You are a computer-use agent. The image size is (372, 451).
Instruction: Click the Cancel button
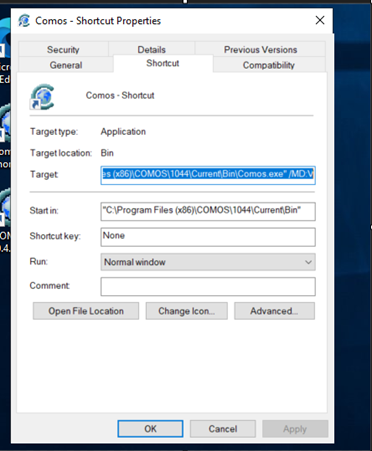pyautogui.click(x=223, y=429)
